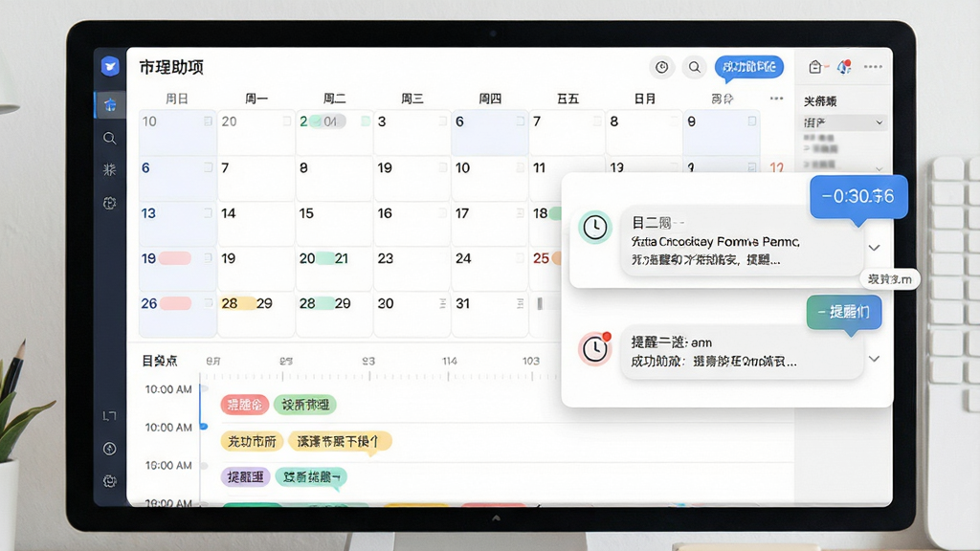Expand the lower chevron in the right panel
Screen dimensions: 980x551
point(879,168)
